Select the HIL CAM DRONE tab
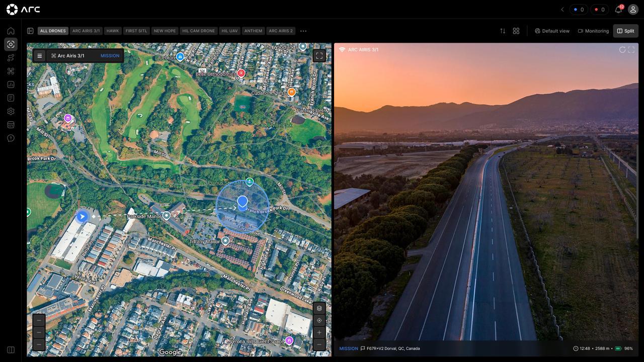The width and height of the screenshot is (644, 362). pyautogui.click(x=199, y=31)
